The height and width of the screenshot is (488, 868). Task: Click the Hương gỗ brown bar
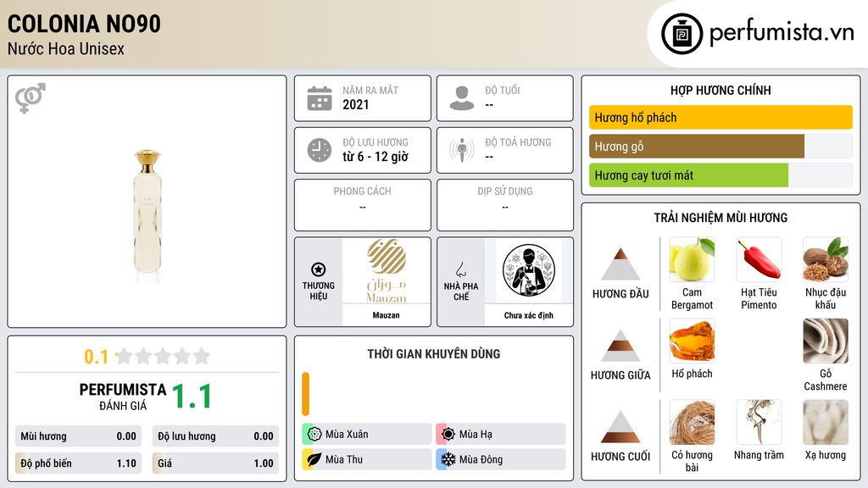click(697, 146)
